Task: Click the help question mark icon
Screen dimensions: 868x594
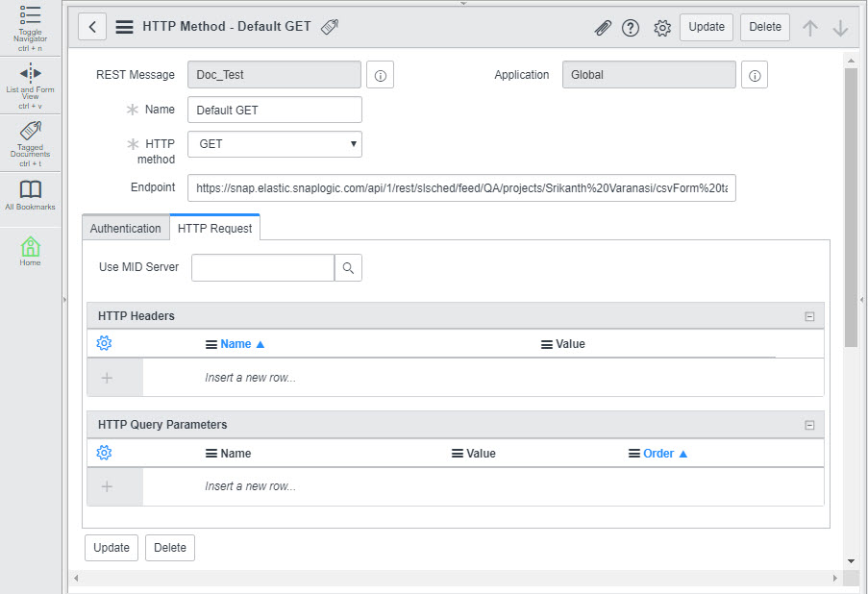Action: click(631, 28)
